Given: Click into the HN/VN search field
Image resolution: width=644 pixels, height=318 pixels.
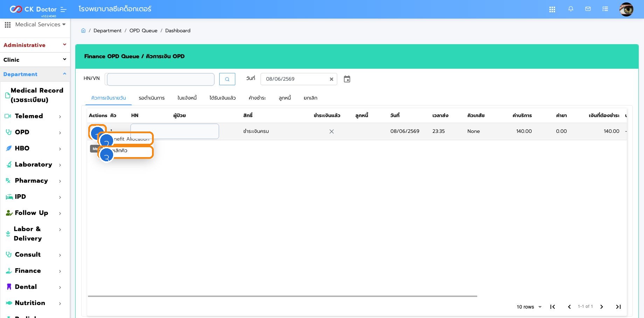Looking at the screenshot, I should [x=160, y=79].
